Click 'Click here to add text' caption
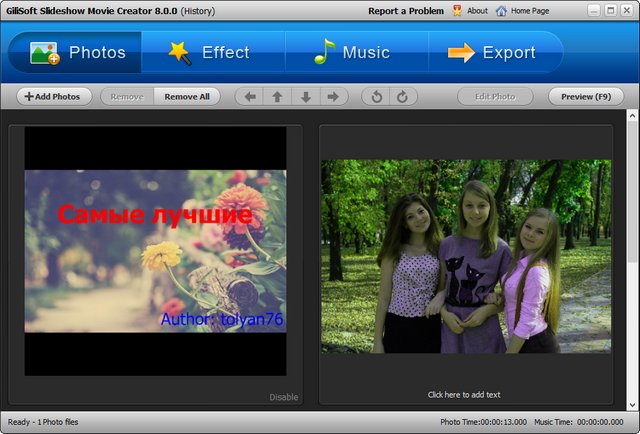Image resolution: width=640 pixels, height=434 pixels. click(464, 395)
